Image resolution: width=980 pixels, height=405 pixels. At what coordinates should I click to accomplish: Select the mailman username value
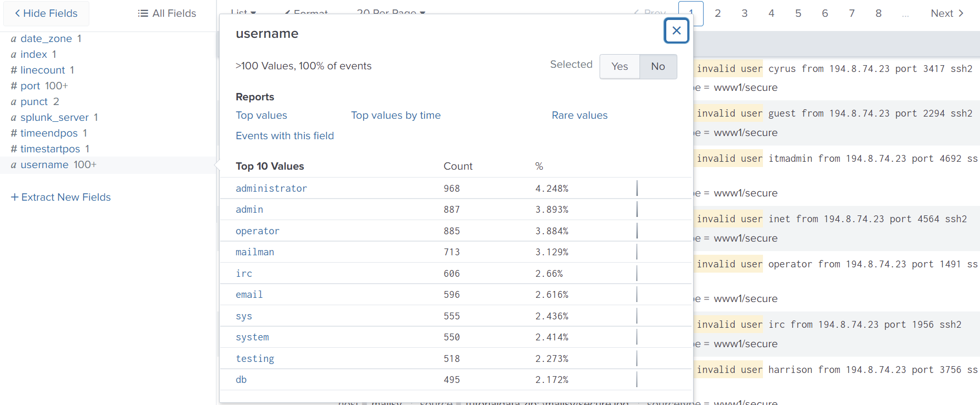coord(255,252)
